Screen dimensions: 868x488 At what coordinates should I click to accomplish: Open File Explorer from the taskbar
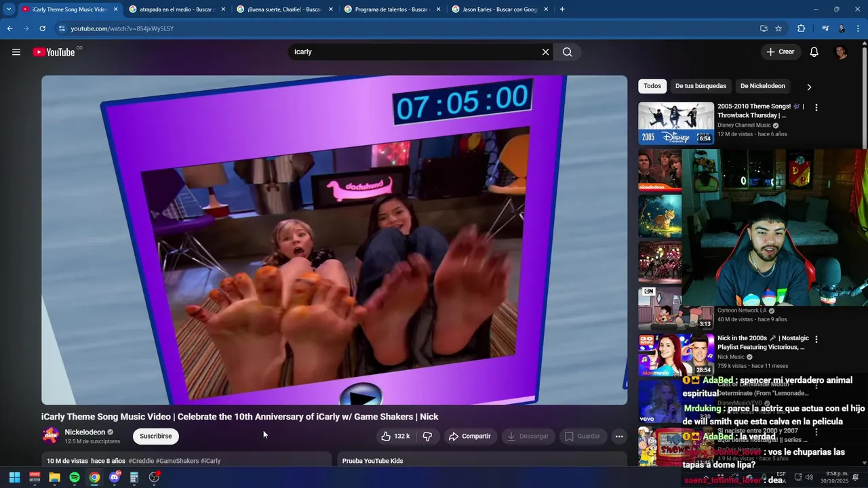coord(54,477)
